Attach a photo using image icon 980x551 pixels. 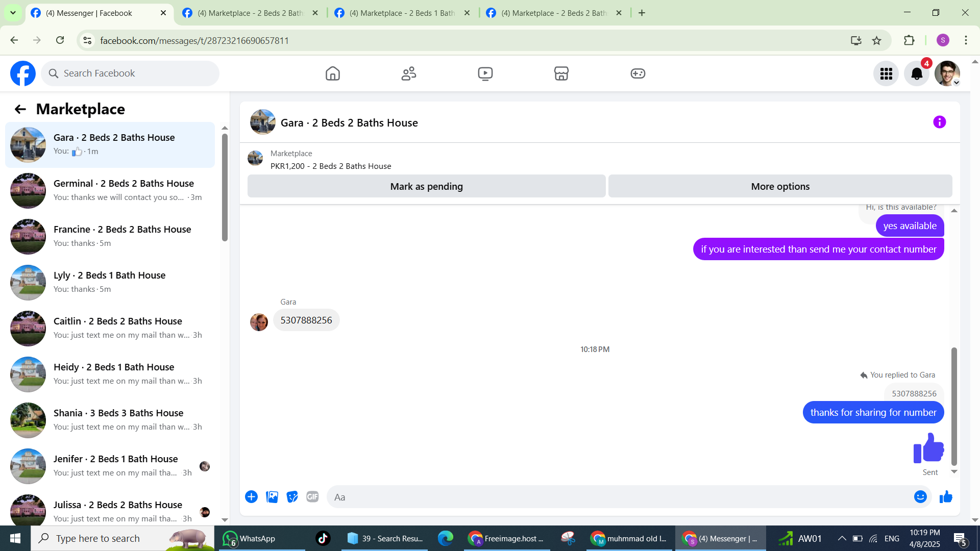pyautogui.click(x=272, y=497)
